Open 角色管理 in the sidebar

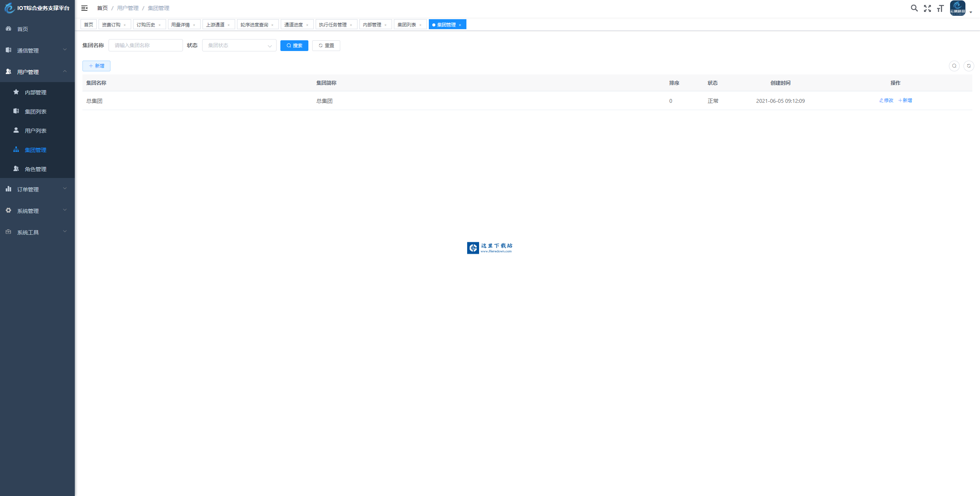pyautogui.click(x=35, y=169)
